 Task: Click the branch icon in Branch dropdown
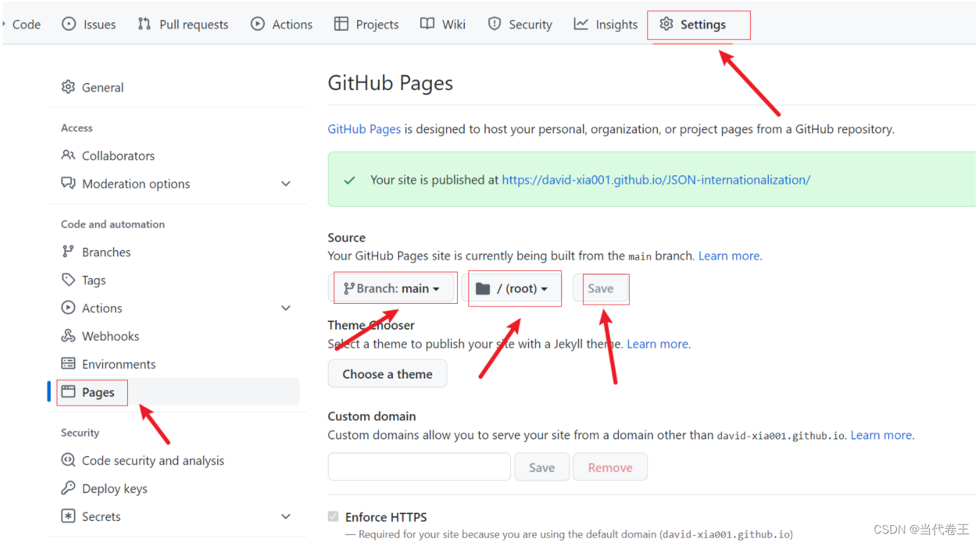coord(349,288)
